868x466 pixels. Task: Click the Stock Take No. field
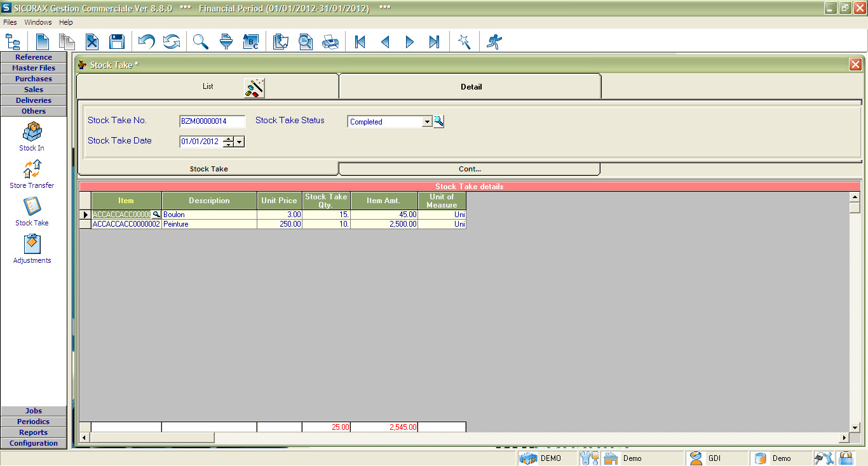[212, 121]
